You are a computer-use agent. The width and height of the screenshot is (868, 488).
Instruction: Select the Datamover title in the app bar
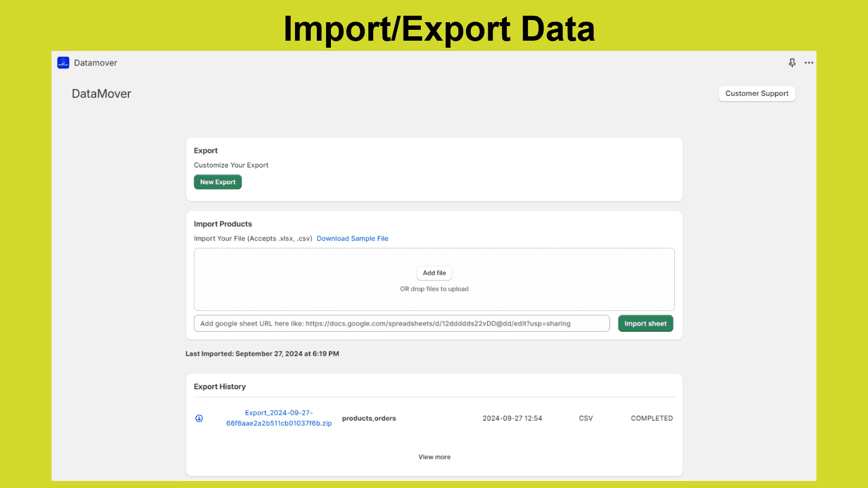click(95, 63)
